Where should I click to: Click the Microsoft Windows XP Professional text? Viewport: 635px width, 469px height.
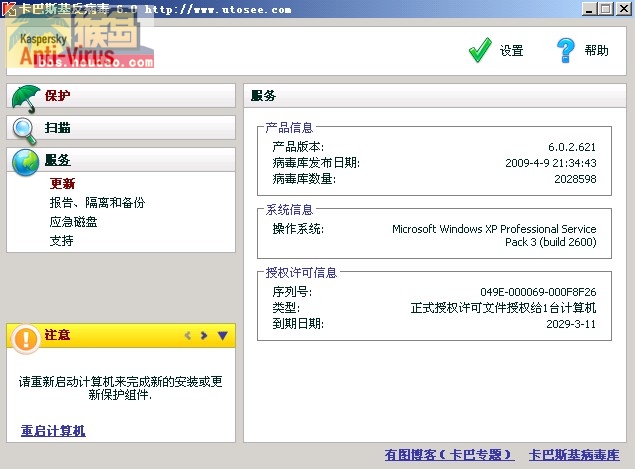[494, 235]
